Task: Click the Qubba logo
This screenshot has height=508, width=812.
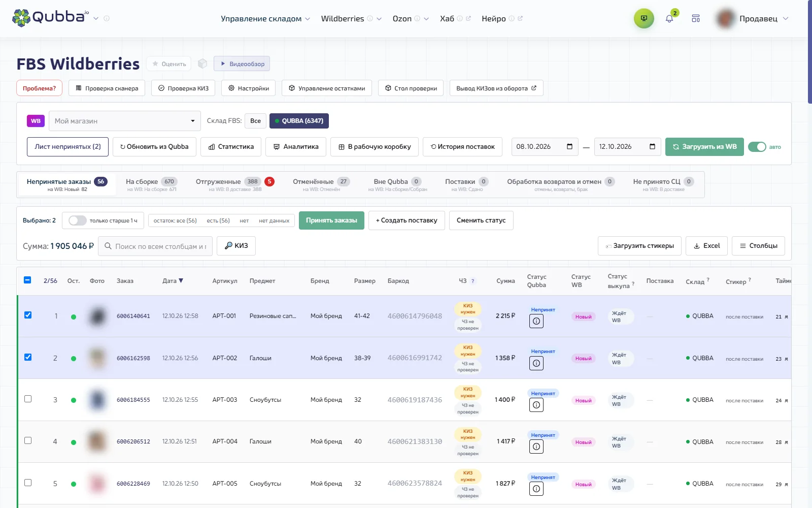Action: click(50, 18)
